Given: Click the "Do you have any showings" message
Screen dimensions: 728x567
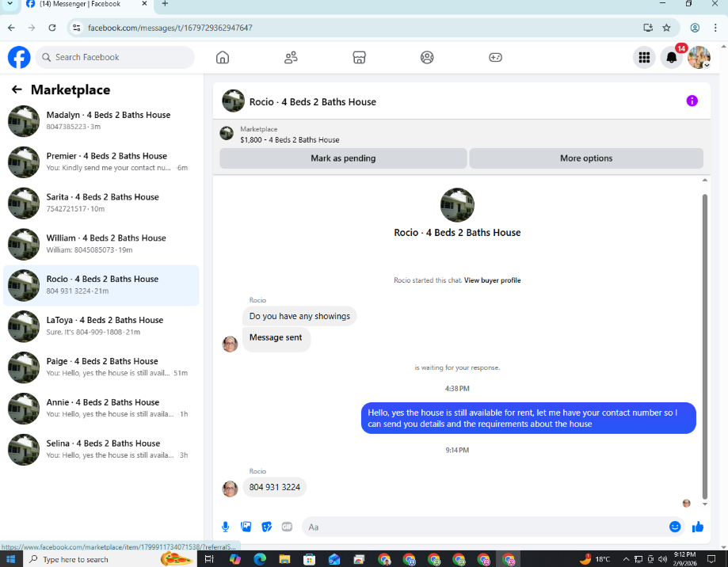Looking at the screenshot, I should click(299, 317).
